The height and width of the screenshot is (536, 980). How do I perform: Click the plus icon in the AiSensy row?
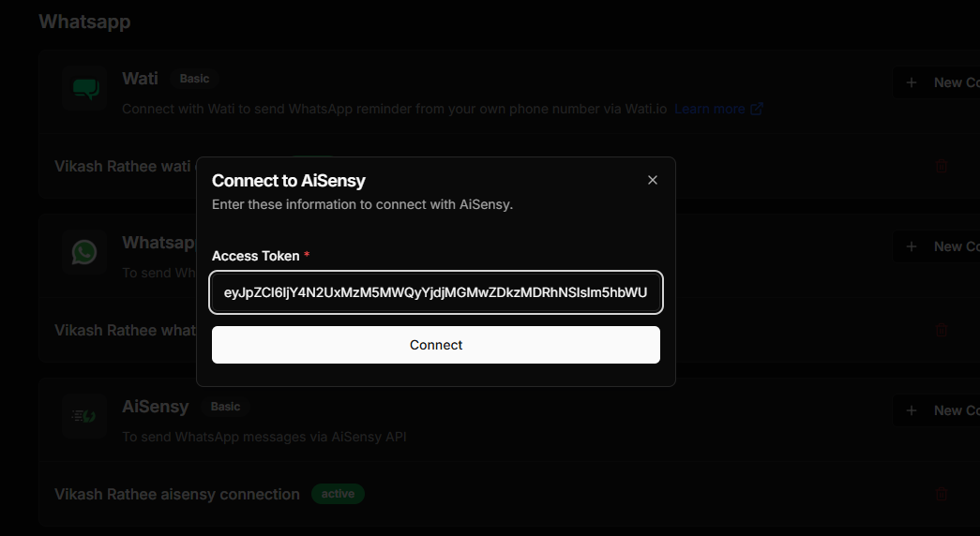[x=912, y=410]
